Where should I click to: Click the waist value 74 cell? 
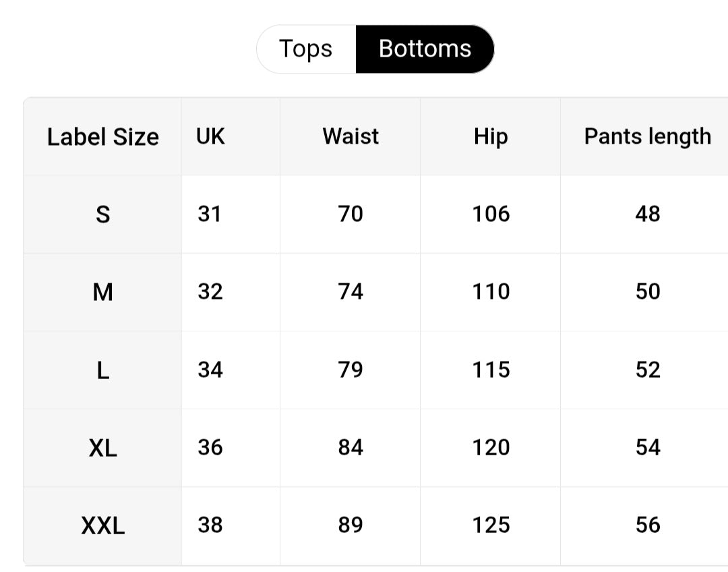pyautogui.click(x=351, y=292)
